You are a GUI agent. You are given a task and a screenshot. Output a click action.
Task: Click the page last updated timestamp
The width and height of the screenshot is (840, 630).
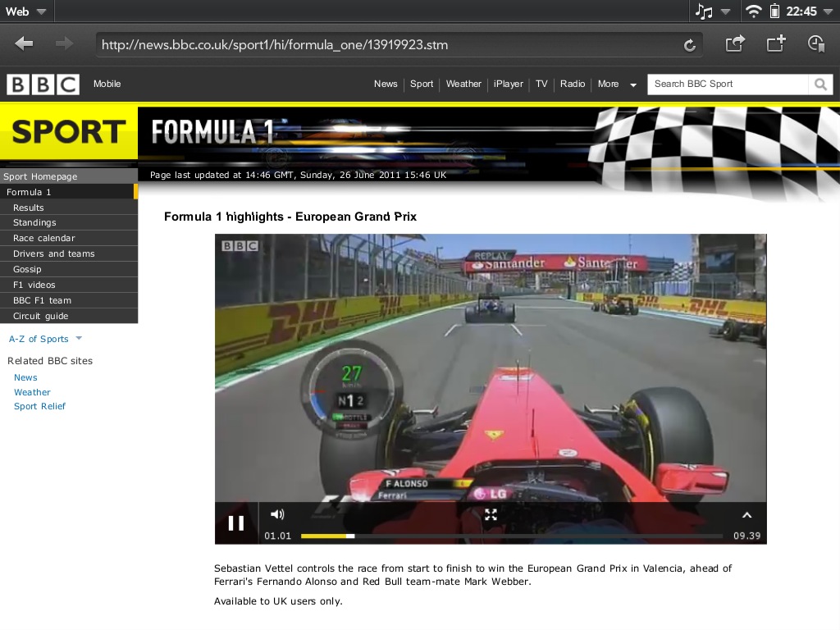click(x=298, y=175)
